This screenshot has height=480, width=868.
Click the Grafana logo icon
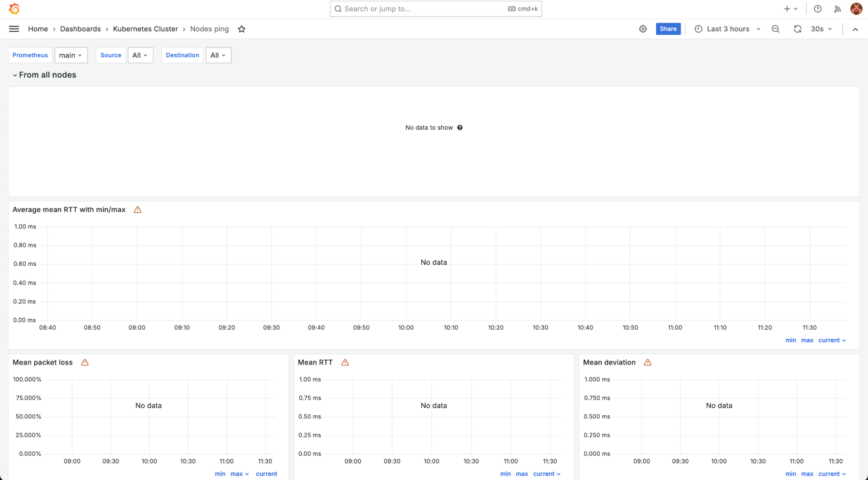pos(14,9)
